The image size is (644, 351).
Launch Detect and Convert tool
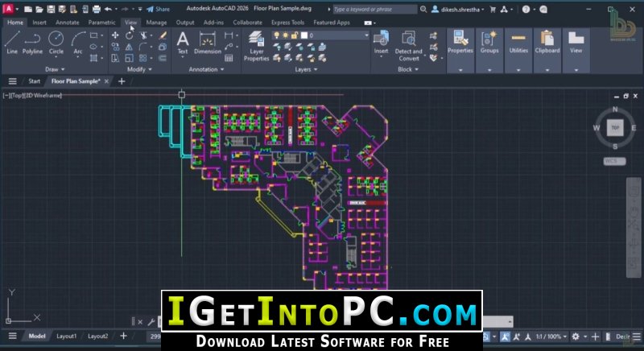tap(409, 47)
